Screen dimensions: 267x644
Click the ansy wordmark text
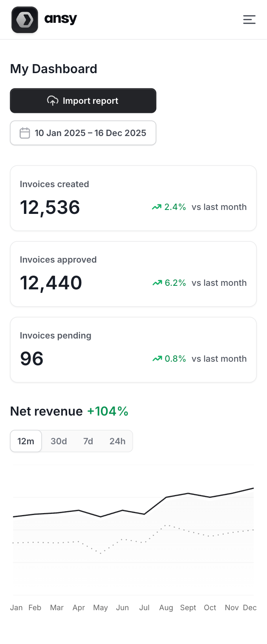[x=60, y=19]
